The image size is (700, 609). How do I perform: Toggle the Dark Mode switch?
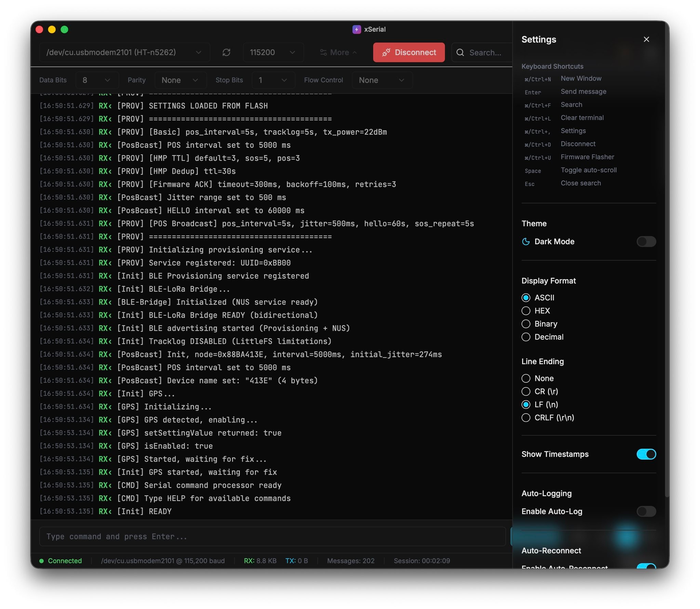[646, 241]
